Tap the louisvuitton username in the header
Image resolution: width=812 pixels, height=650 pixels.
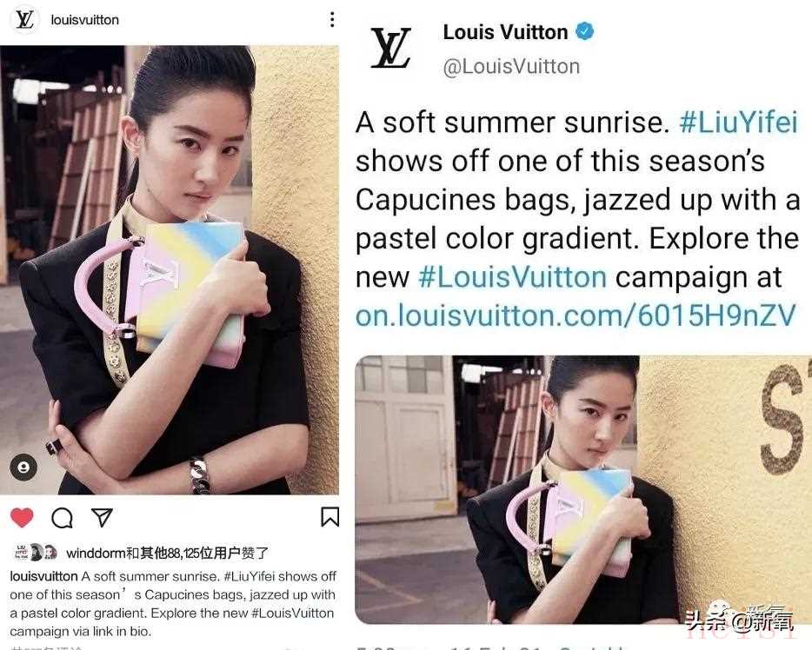(85, 20)
